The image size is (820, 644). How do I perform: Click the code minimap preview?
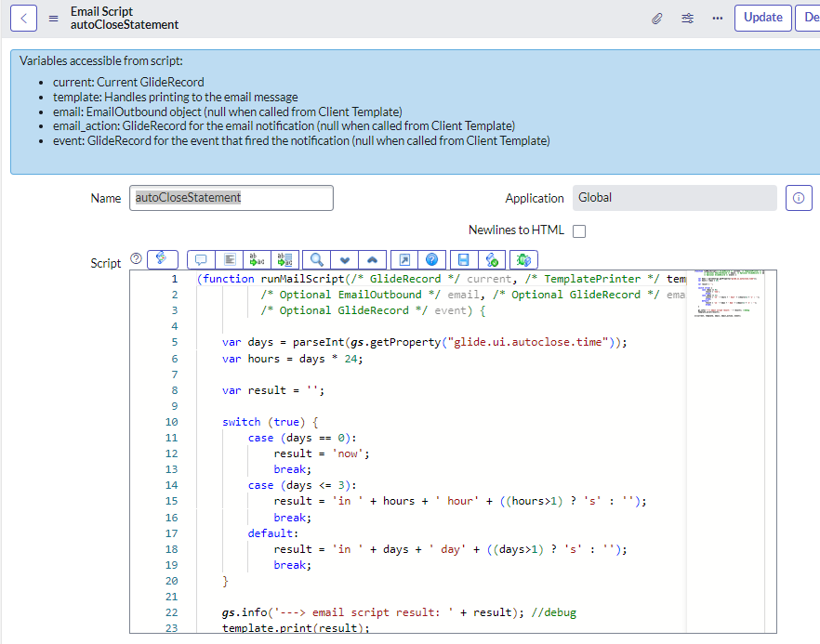[x=729, y=294]
